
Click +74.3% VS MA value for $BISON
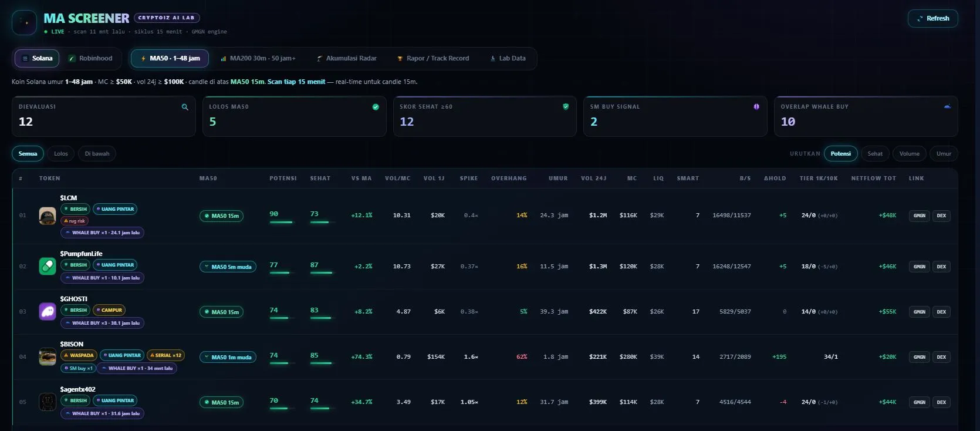click(x=361, y=357)
